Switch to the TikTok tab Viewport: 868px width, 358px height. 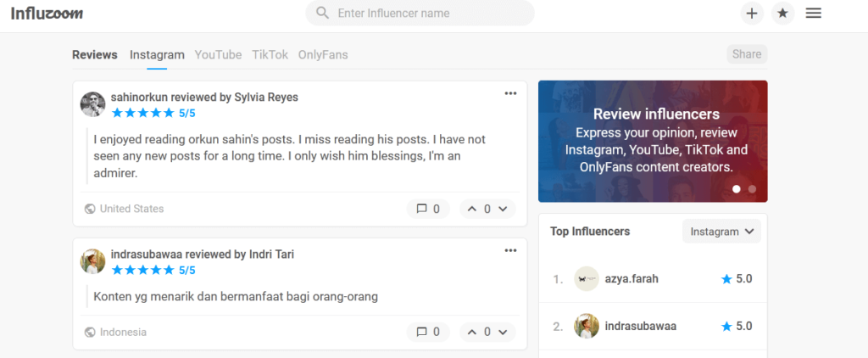coord(270,55)
